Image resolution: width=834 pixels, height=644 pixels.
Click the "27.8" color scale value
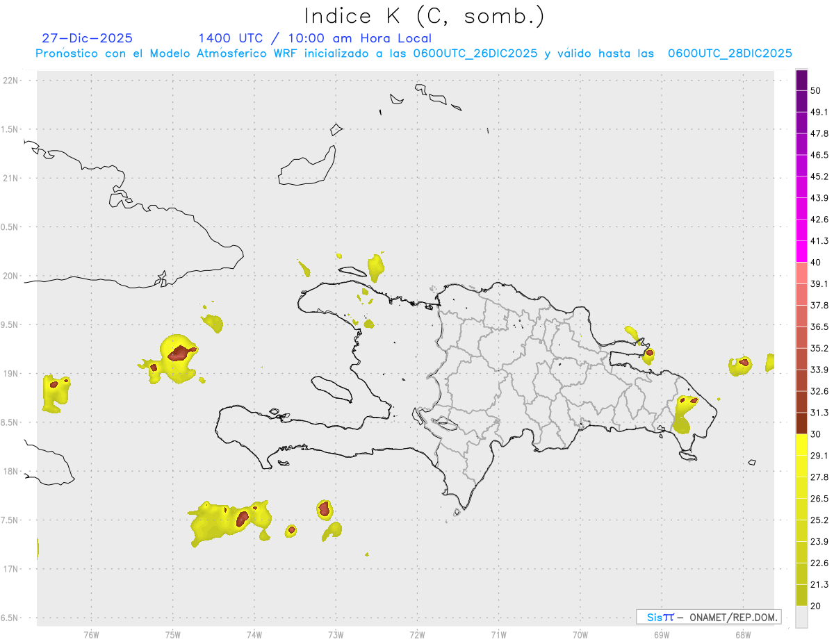(819, 477)
